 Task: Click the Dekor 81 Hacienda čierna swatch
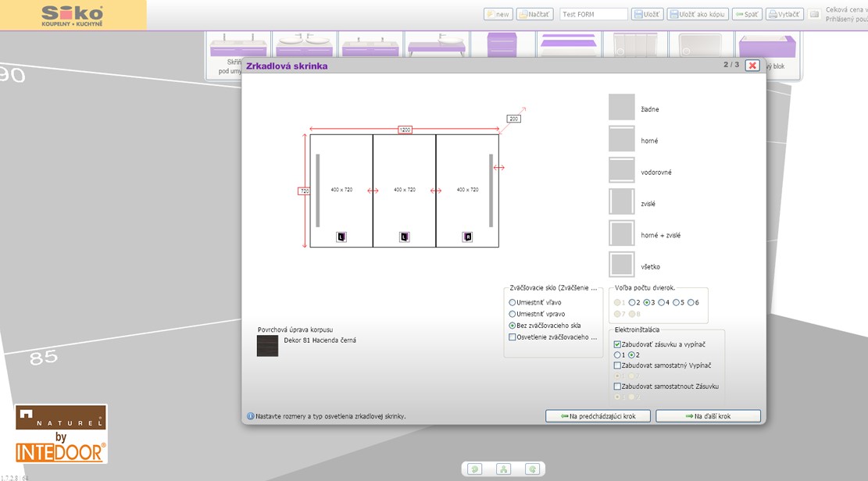267,346
